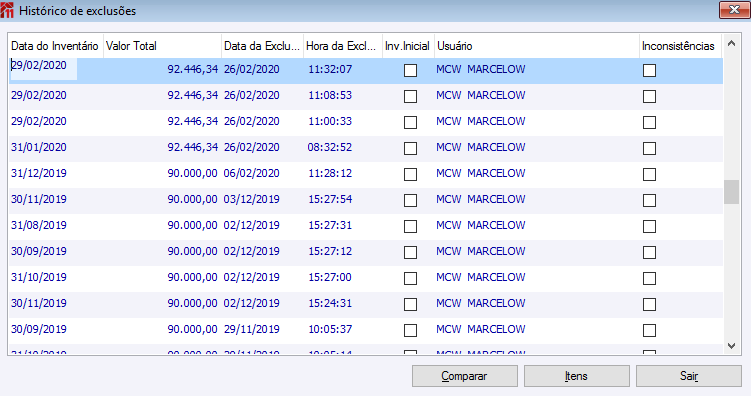751x396 pixels.
Task: Click the scrollbar down arrow
Action: point(731,346)
